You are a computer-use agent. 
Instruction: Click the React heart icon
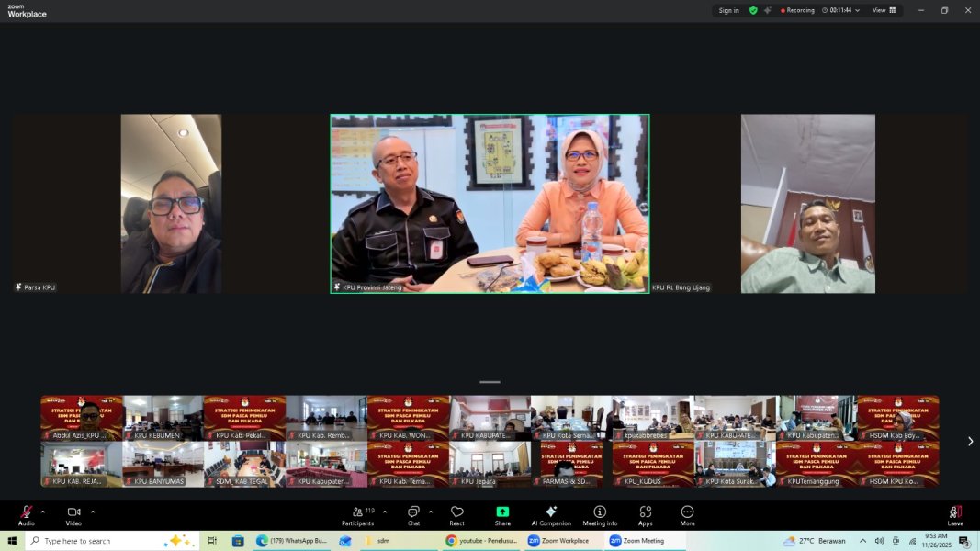(x=456, y=512)
